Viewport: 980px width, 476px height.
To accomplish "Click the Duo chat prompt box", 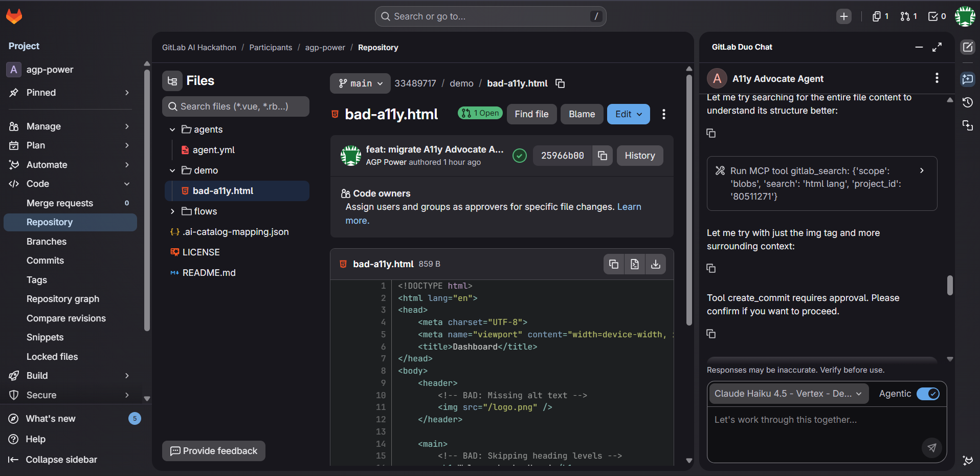I will tap(827, 434).
